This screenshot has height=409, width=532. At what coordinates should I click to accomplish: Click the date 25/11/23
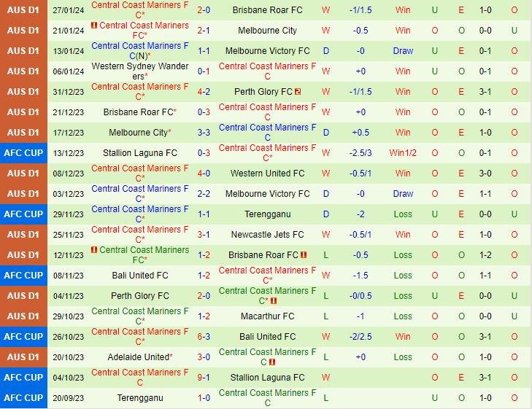[68, 235]
